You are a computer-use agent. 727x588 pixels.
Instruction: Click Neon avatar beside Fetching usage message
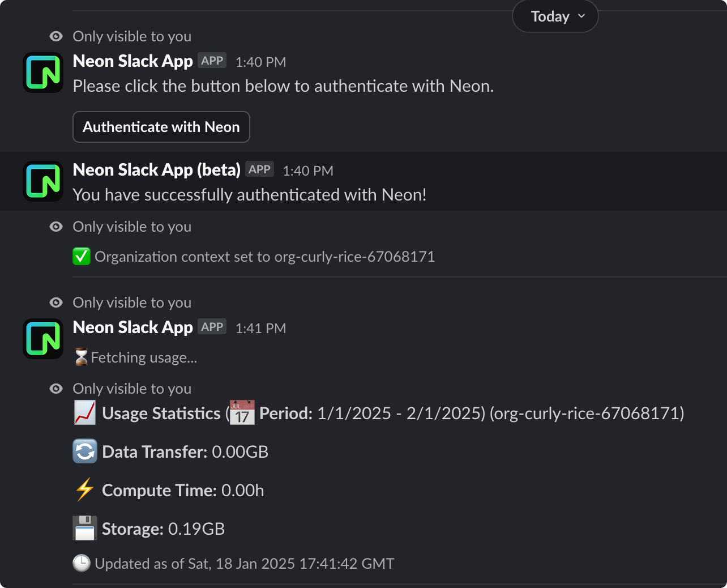(43, 339)
